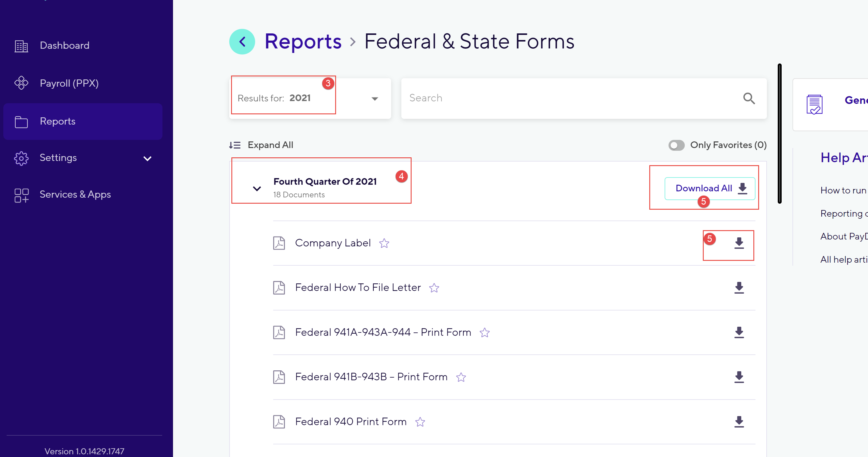868x457 pixels.
Task: Click the Expand All list icon
Action: [235, 145]
